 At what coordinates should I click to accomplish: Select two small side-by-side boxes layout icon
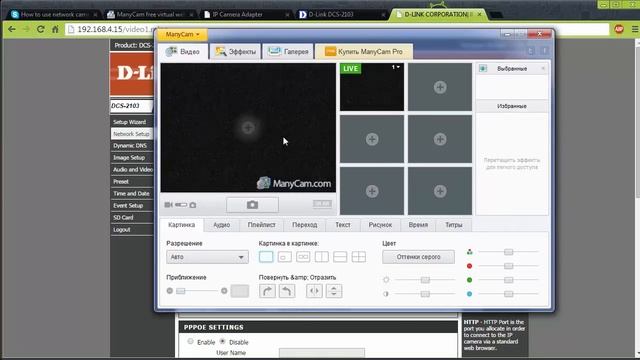(x=303, y=257)
